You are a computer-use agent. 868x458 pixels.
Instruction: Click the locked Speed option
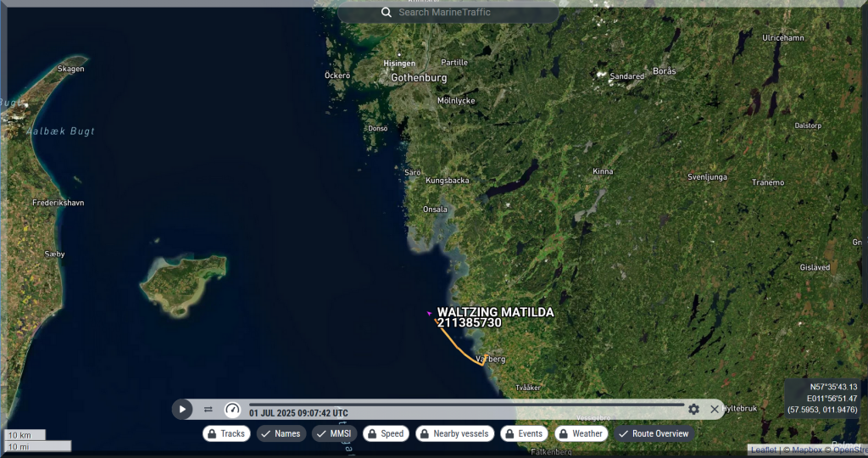pos(385,433)
